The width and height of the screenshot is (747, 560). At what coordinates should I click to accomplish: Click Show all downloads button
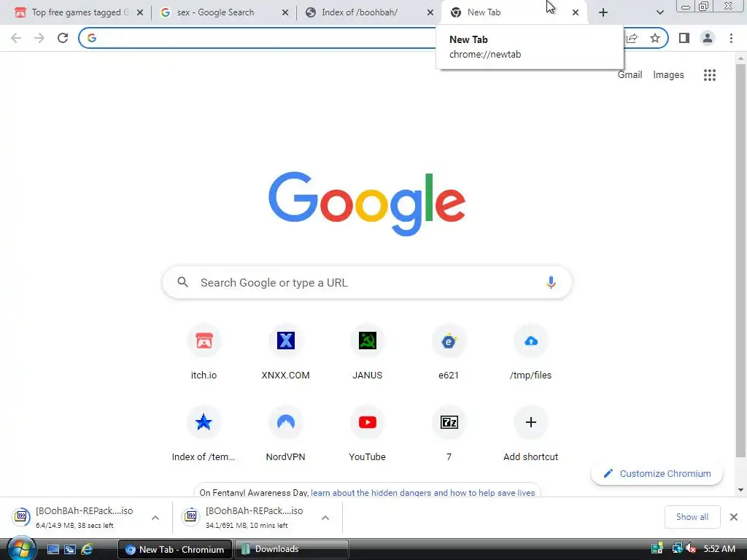pyautogui.click(x=692, y=517)
